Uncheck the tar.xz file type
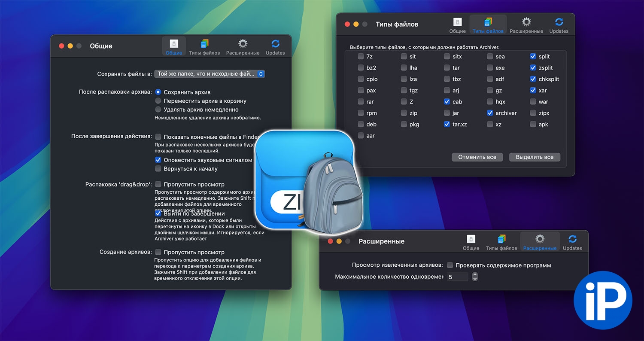Image resolution: width=644 pixels, height=341 pixels. tap(447, 124)
